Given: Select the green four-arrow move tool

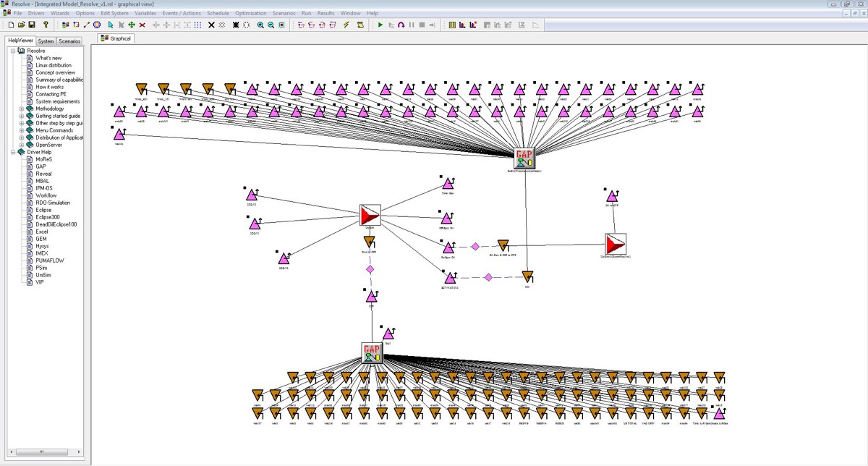Looking at the screenshot, I should click(132, 25).
